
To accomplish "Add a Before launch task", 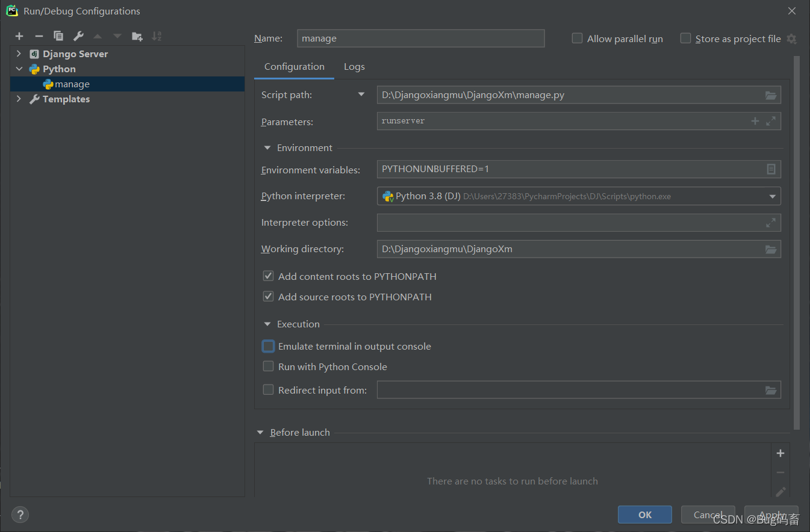I will click(x=780, y=453).
